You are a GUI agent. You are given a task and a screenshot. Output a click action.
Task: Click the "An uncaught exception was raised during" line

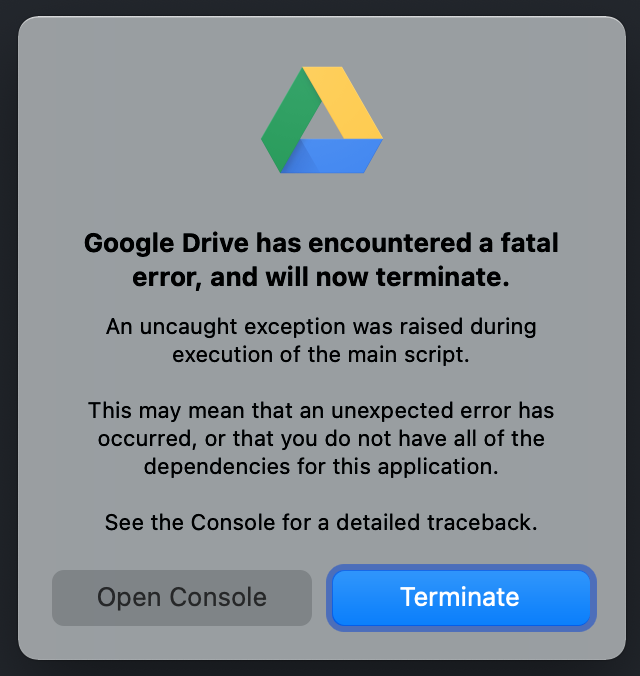click(x=321, y=327)
